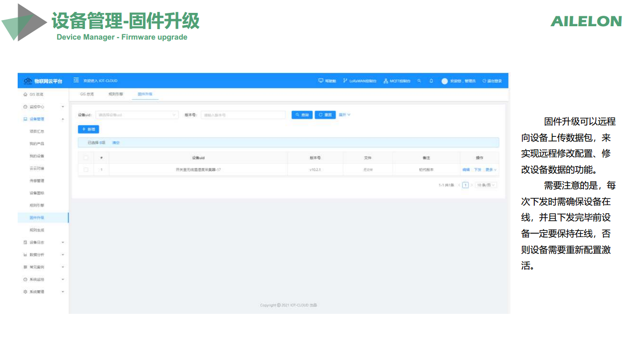Click the 备注 column header
644x362 pixels.
(x=426, y=158)
